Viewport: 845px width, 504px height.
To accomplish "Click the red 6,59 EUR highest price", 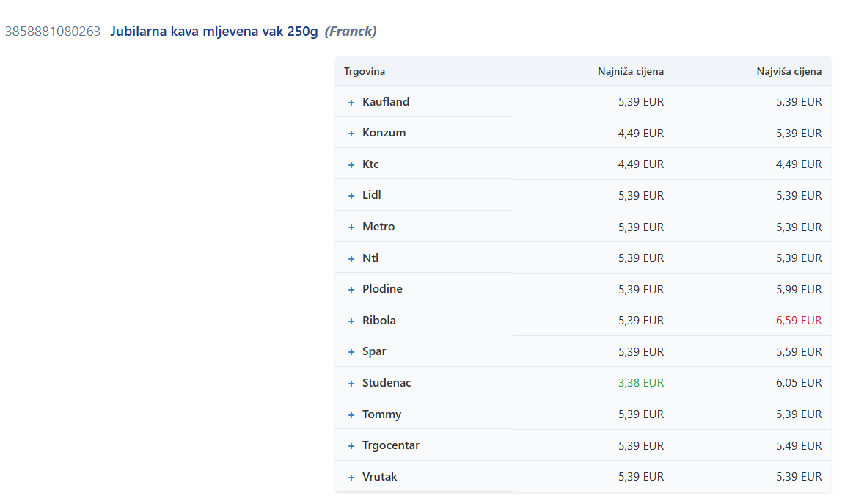I will click(x=799, y=321).
